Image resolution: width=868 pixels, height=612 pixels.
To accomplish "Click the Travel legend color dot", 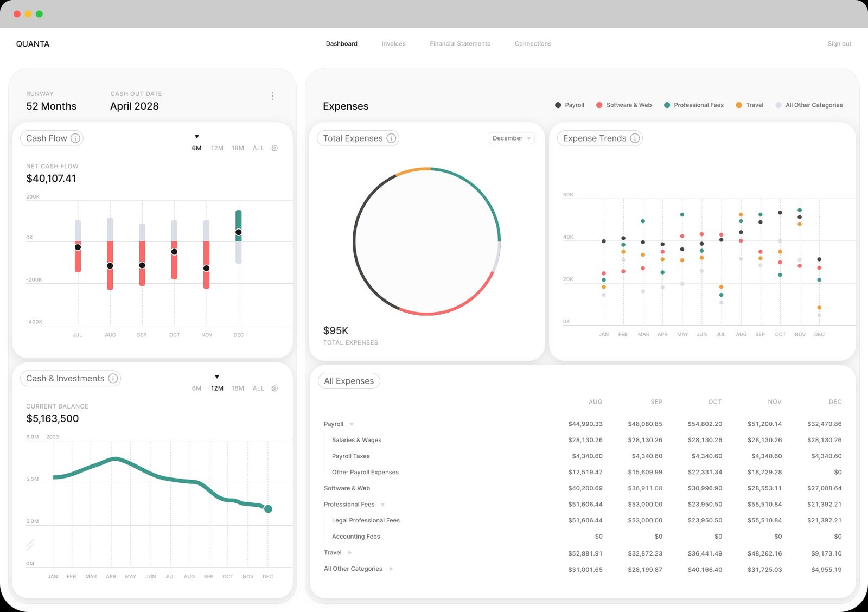I will 739,105.
